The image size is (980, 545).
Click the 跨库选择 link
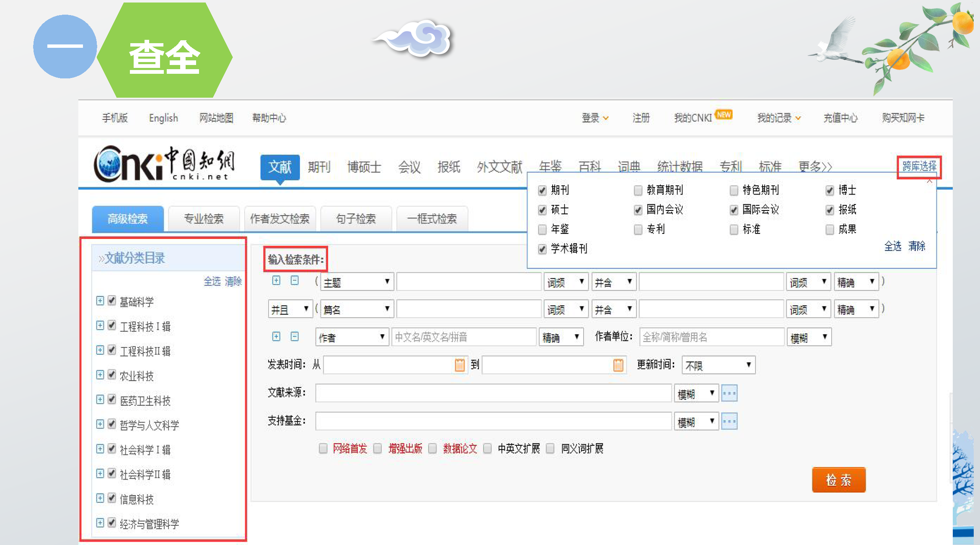[x=919, y=166]
